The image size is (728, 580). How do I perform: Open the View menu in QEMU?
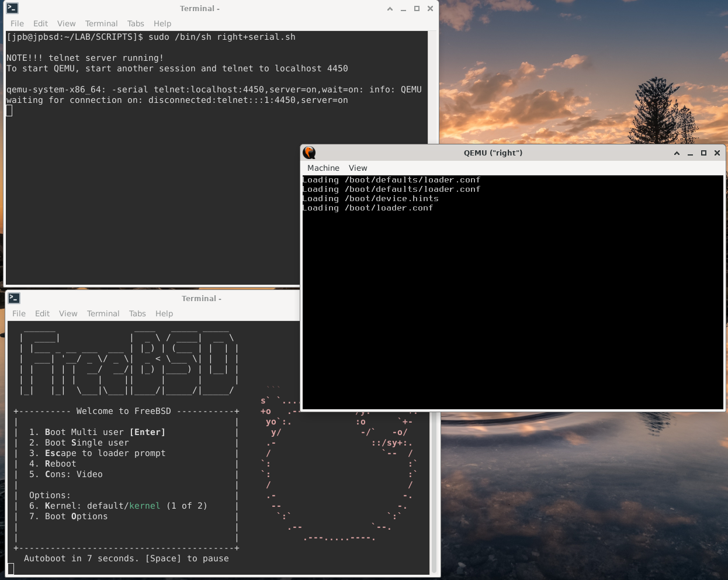tap(358, 168)
